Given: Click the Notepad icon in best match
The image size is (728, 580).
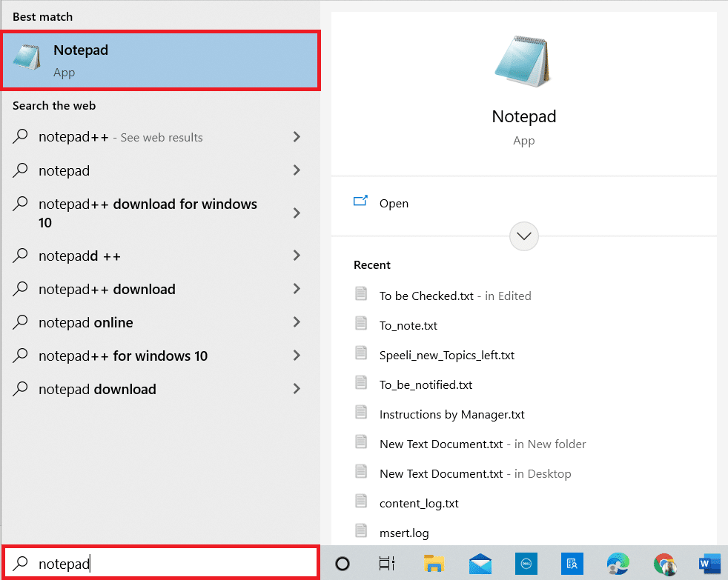Looking at the screenshot, I should tap(27, 58).
